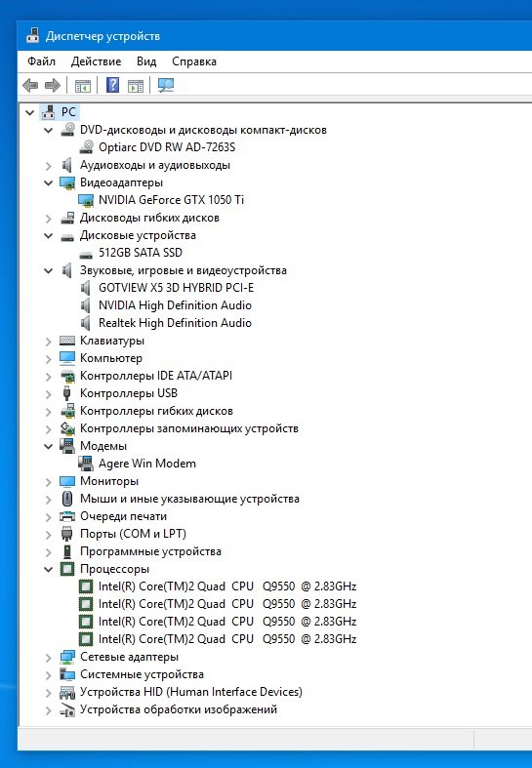Expand Порты (COM и LPT) category
Image resolution: width=532 pixels, height=768 pixels.
[49, 535]
